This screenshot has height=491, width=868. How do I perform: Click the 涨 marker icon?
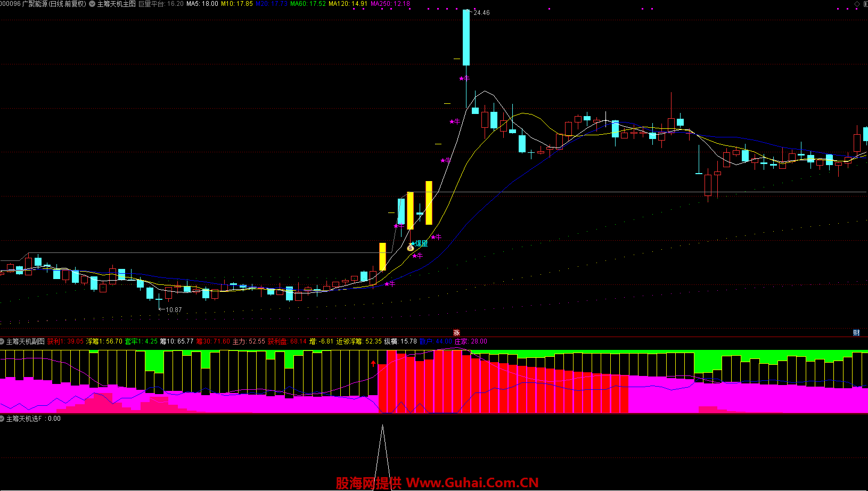pos(456,332)
